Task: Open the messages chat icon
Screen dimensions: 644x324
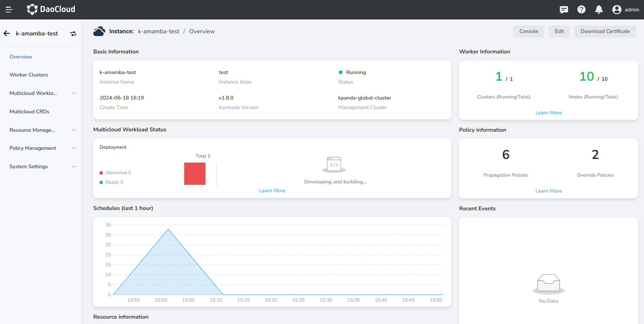Action: click(x=564, y=10)
